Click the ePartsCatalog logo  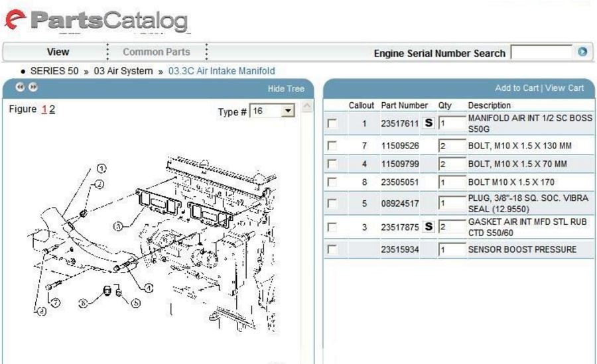click(96, 20)
